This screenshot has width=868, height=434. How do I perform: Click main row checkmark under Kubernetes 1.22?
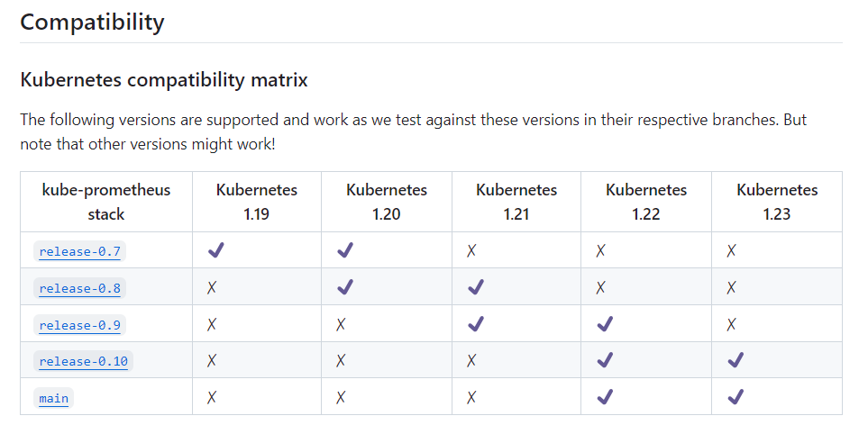pos(605,397)
